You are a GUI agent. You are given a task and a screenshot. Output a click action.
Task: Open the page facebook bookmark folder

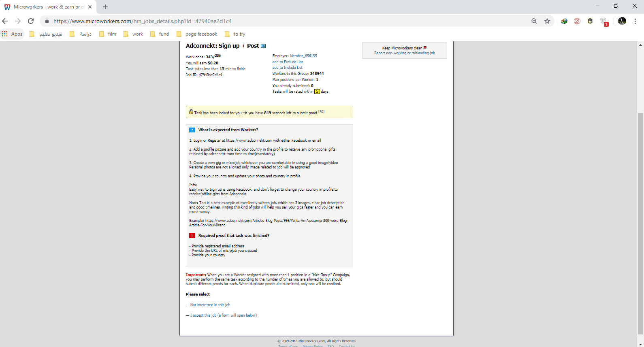[x=197, y=34]
